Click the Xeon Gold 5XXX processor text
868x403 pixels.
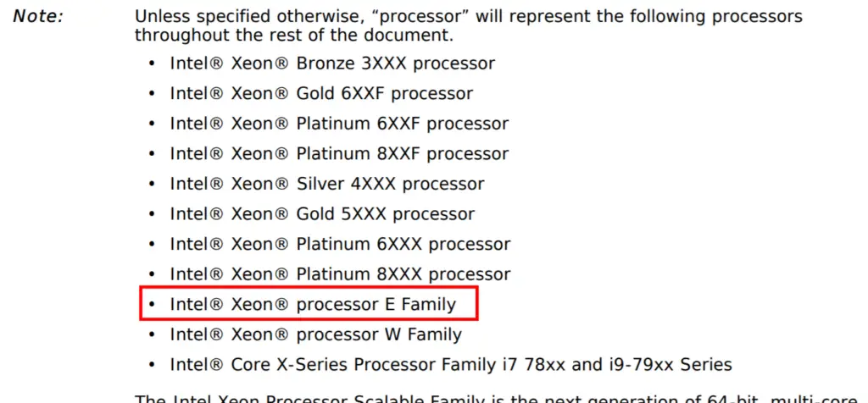point(322,213)
